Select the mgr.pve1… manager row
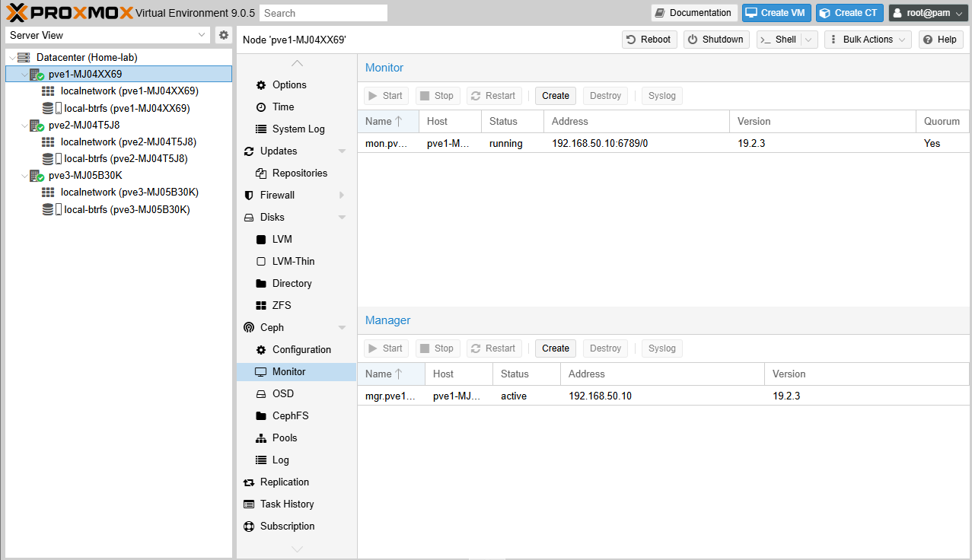The image size is (972, 560). [664, 396]
